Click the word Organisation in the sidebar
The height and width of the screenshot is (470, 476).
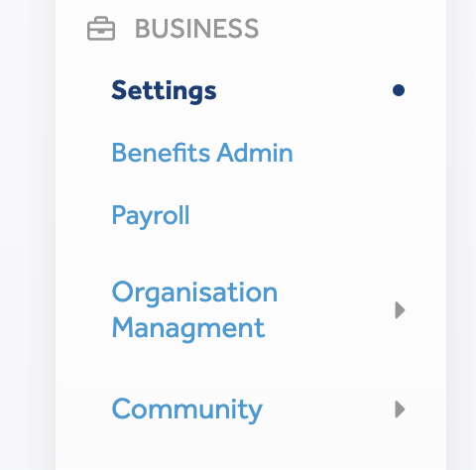(194, 293)
